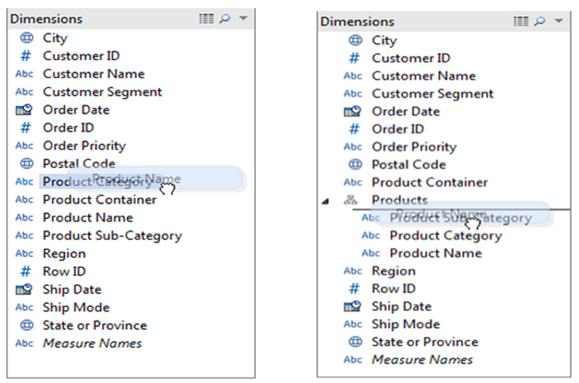Select State or Province in right Dimensions panel

coord(425,342)
